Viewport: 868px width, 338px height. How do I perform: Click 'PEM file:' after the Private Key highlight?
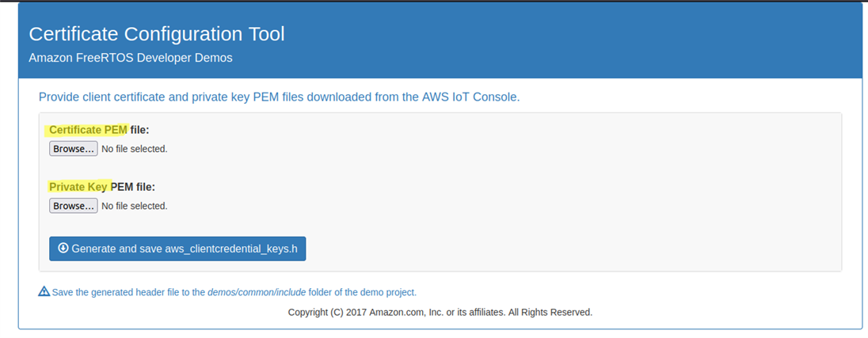[x=133, y=187]
